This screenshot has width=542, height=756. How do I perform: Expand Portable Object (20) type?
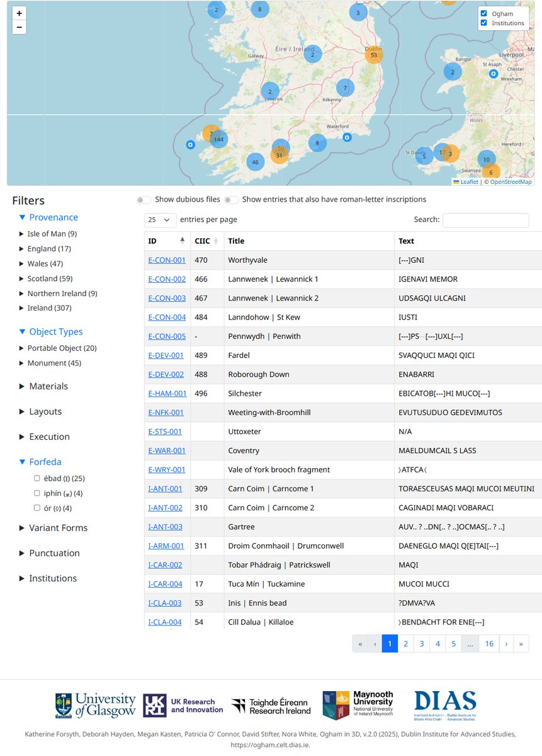tap(57, 348)
